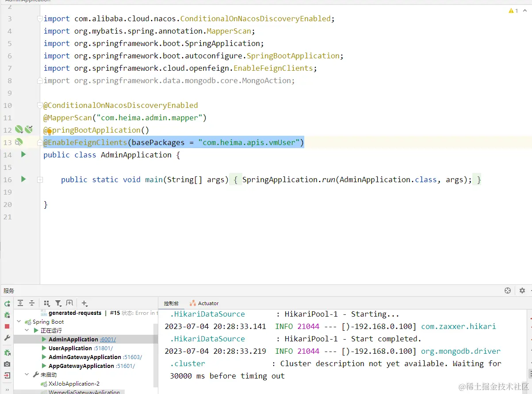Screen dimensions: 532x394
Task: Click the Services panel crosshair icon
Action: (x=508, y=291)
